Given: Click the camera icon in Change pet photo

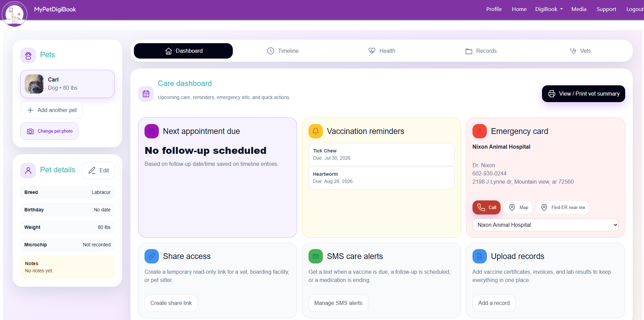Looking at the screenshot, I should [30, 131].
